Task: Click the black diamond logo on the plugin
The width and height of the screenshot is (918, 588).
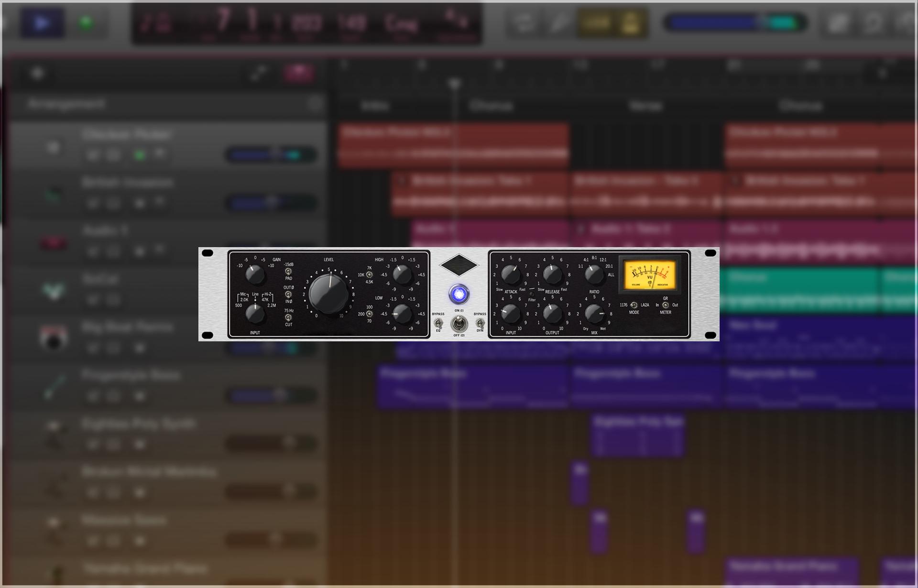Action: pyautogui.click(x=459, y=265)
